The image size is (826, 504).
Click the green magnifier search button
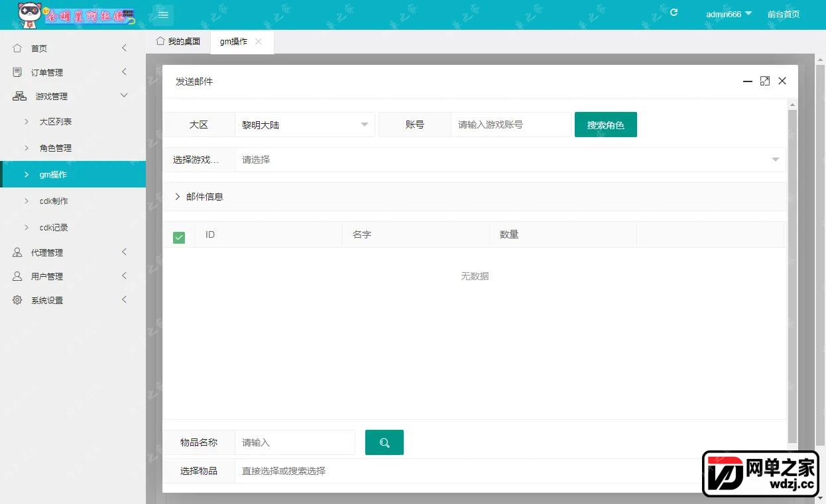[x=384, y=442]
